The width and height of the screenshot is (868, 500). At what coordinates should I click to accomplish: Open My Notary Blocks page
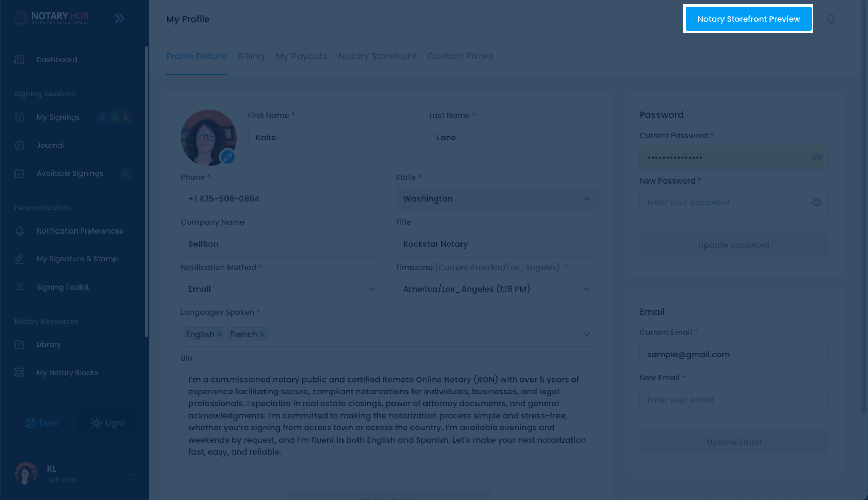[67, 373]
